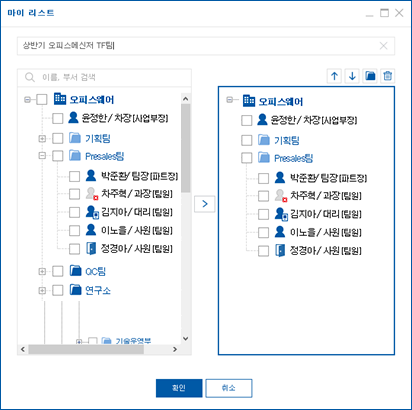The image size is (412, 410).
Task: Click the move up arrow icon
Action: tap(334, 76)
